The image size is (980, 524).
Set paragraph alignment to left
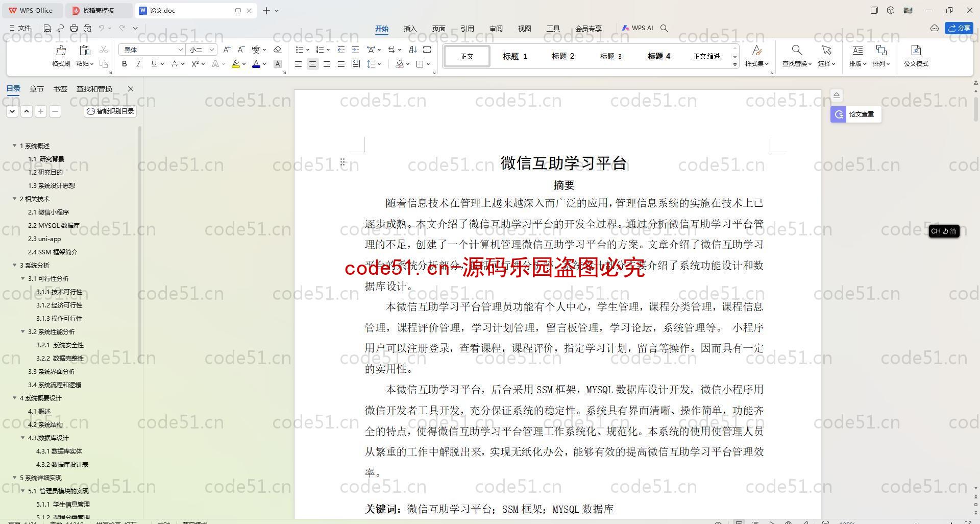click(x=298, y=64)
